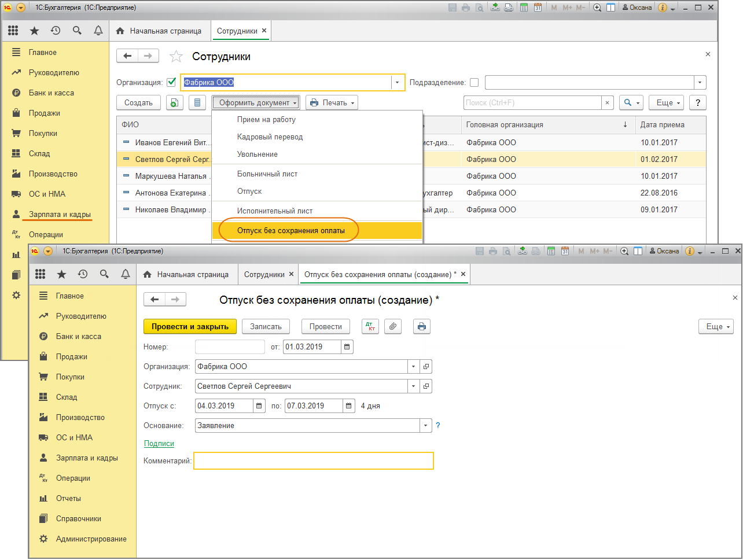Click Провести и закрыть button
The image size is (743, 560).
(x=190, y=326)
